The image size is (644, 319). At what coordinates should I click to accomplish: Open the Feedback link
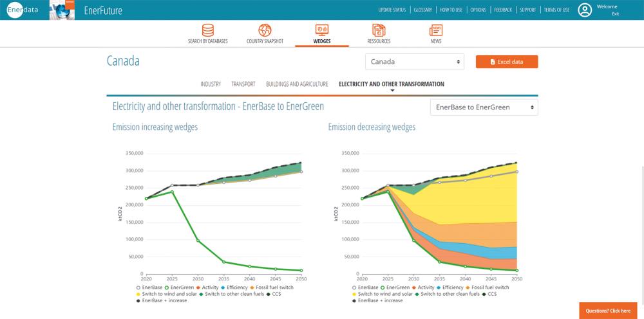[503, 10]
